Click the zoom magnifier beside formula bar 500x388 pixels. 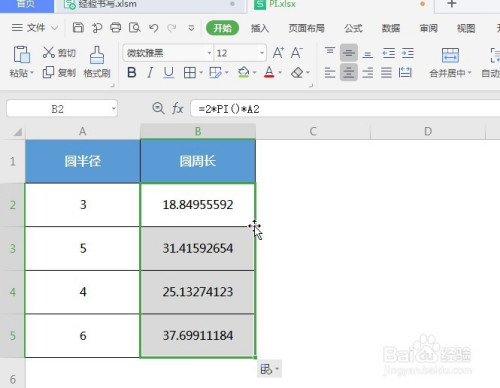click(x=158, y=108)
